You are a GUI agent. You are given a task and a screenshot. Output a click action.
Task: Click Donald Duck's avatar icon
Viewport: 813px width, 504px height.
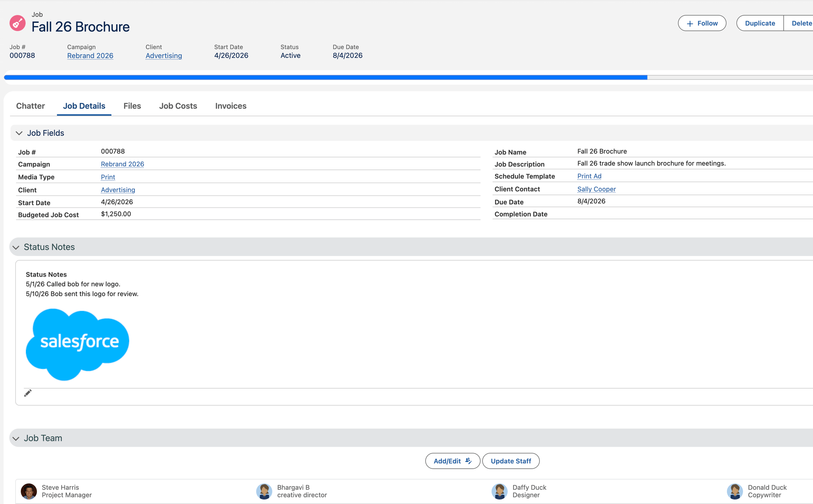coord(735,491)
